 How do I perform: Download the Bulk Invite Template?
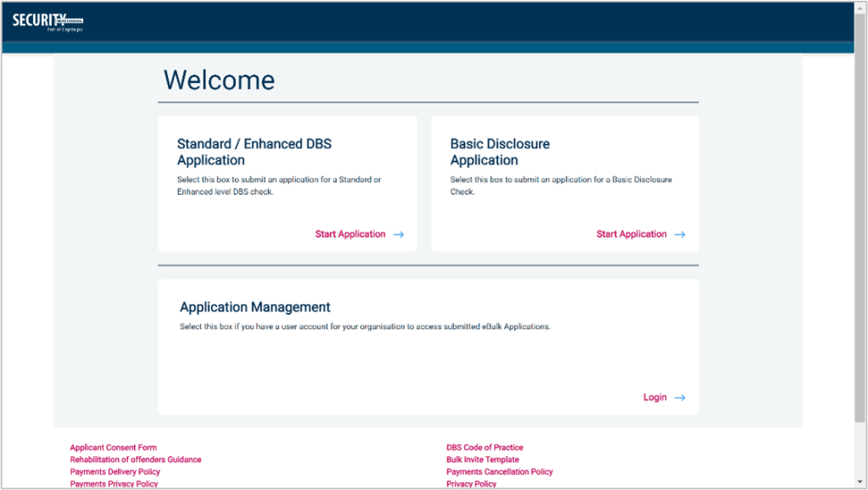482,459
